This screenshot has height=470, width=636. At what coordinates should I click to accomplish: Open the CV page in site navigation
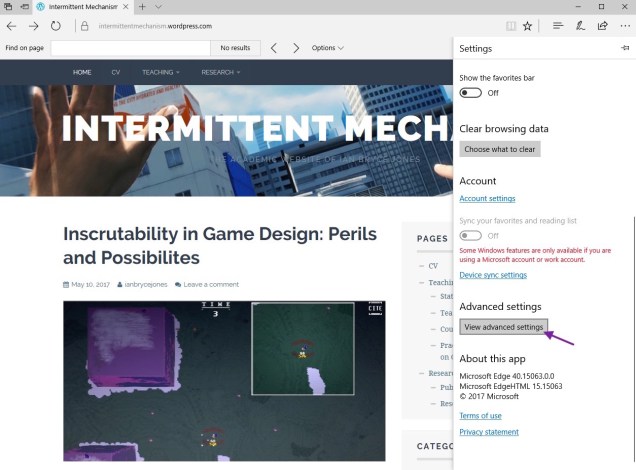coord(116,72)
